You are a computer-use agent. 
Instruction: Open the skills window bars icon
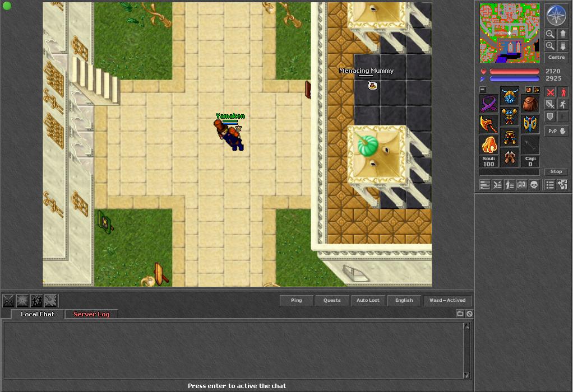click(x=485, y=185)
